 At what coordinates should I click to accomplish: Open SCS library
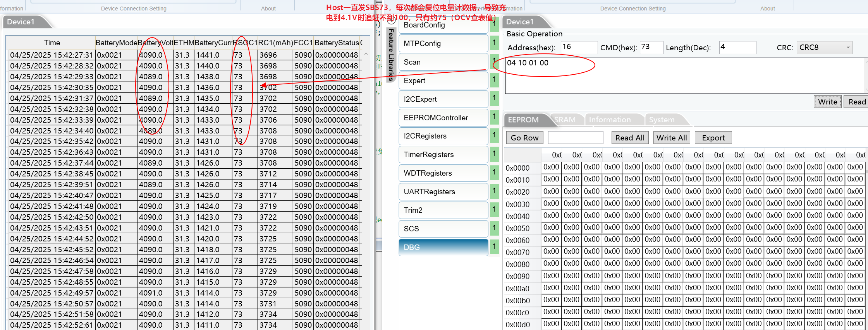pyautogui.click(x=443, y=229)
